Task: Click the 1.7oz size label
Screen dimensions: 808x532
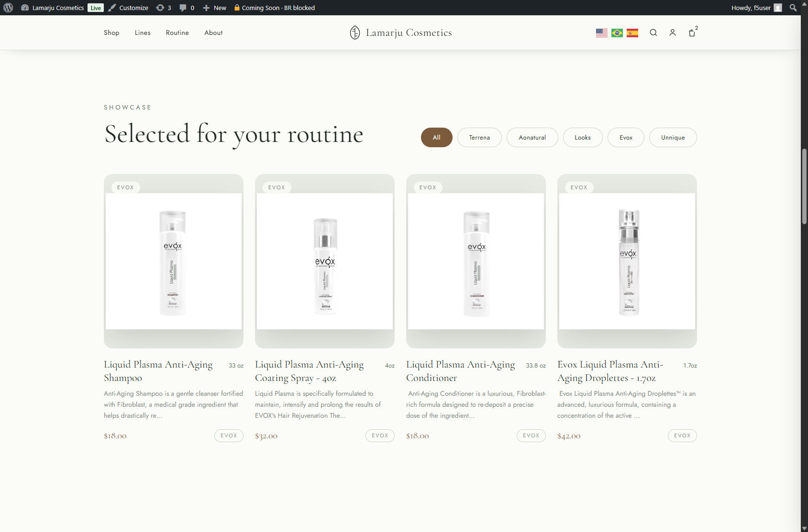Action: point(690,366)
